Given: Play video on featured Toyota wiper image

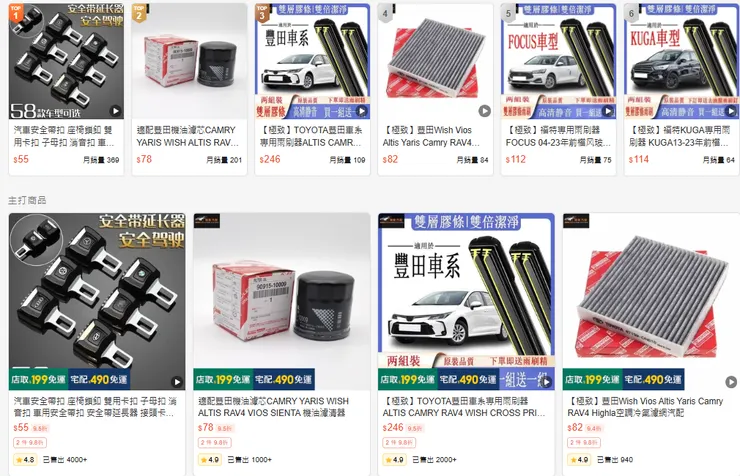Looking at the screenshot, I should [547, 382].
